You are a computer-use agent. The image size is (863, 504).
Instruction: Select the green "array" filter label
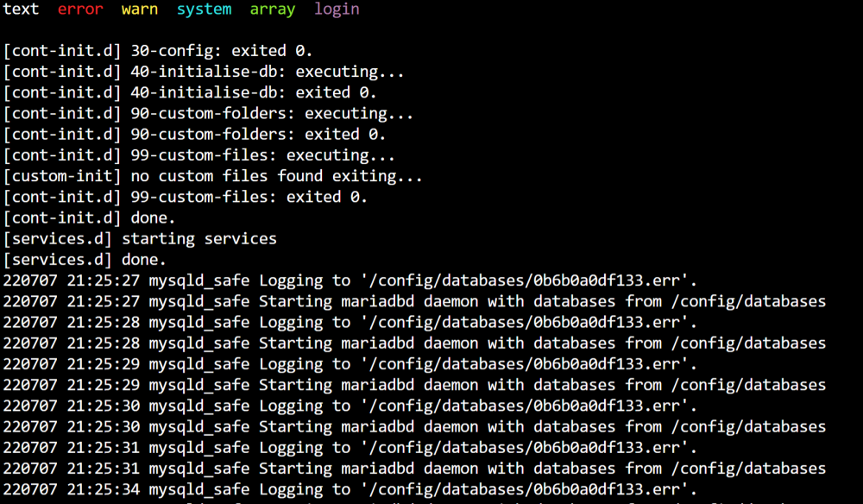click(273, 9)
